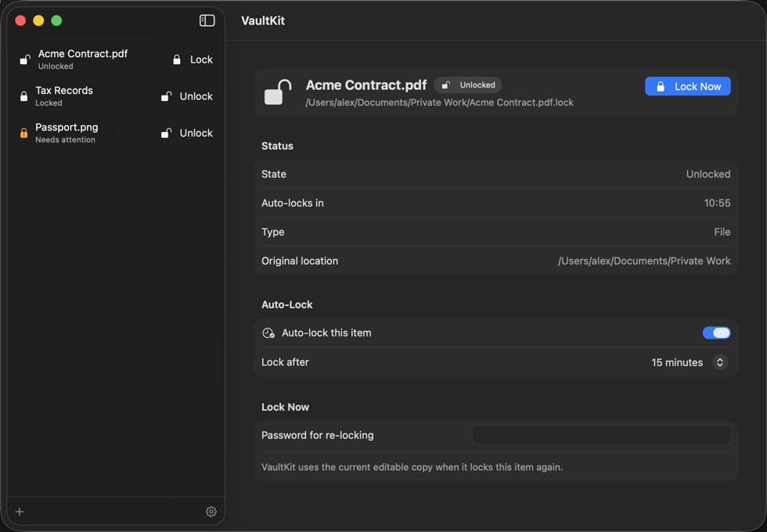The width and height of the screenshot is (767, 532).
Task: Click the large open padlock icon in header
Action: pos(278,92)
